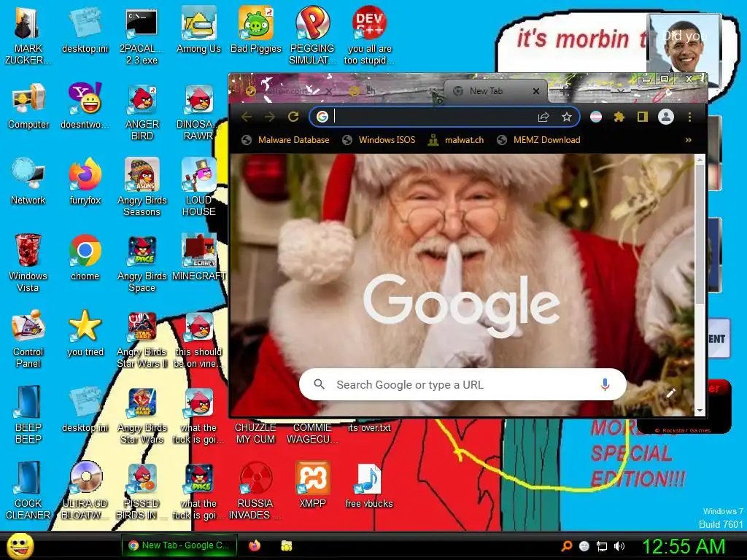Toggle the Chrome side panel

(642, 117)
